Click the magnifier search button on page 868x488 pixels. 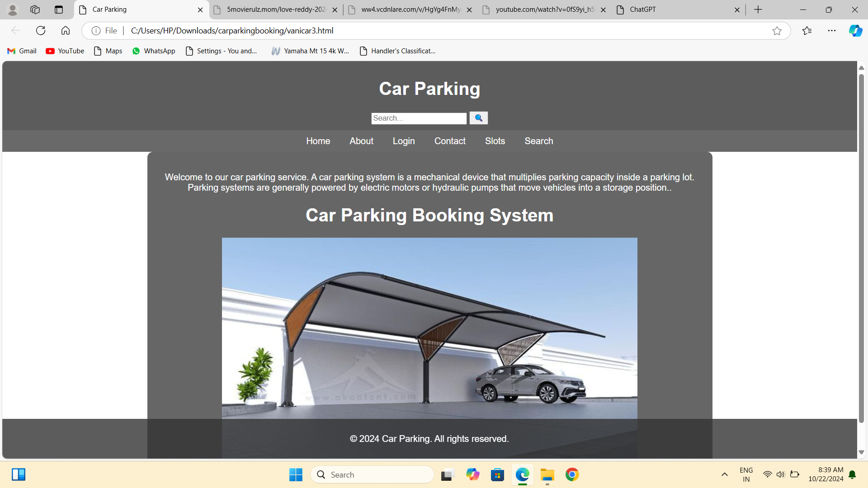[x=478, y=118]
